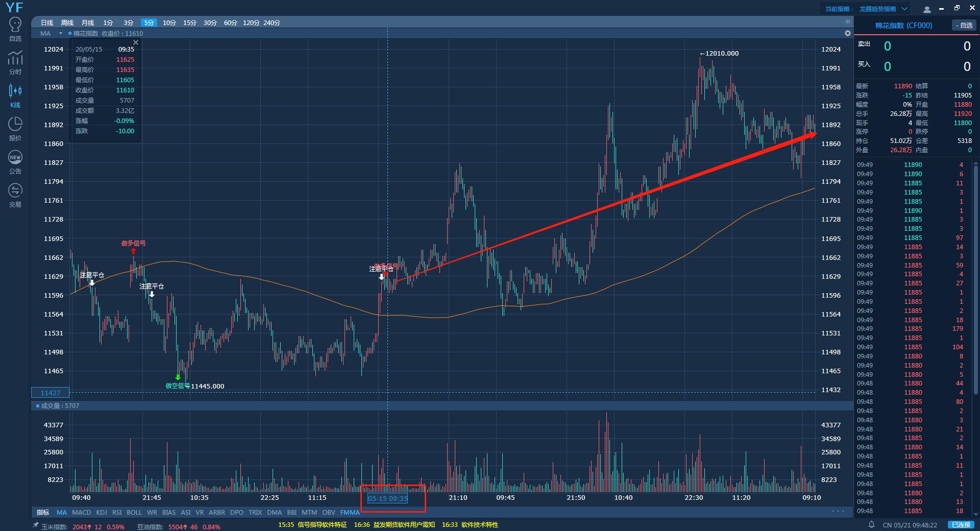Open the 交易 trading icon
The height and width of the screenshot is (531, 980).
pos(15,195)
